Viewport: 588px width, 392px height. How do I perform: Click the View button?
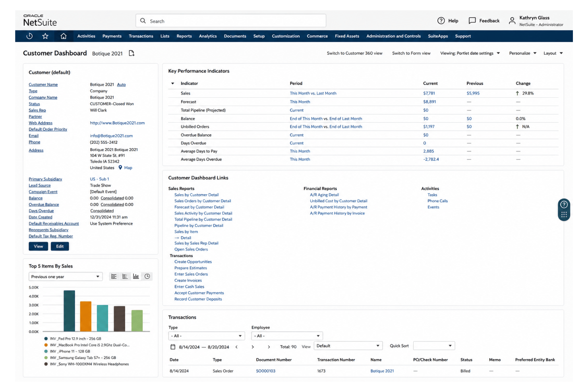coord(39,246)
